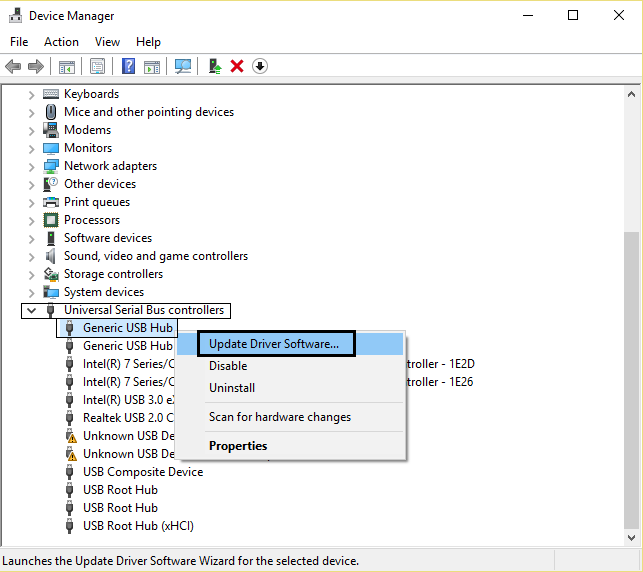Click the vertical scrollbar down arrow
643x572 pixels.
click(x=632, y=536)
